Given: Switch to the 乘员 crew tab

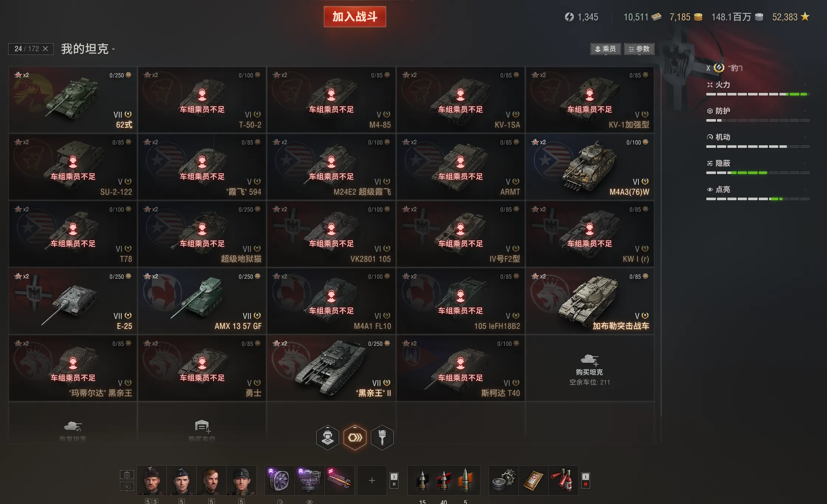Looking at the screenshot, I should coord(605,49).
